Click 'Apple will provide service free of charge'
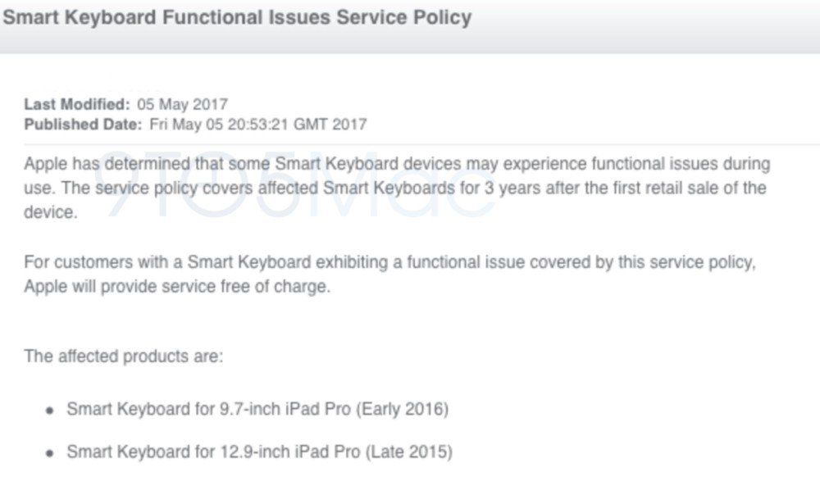Image resolution: width=820 pixels, height=504 pixels. click(x=177, y=287)
